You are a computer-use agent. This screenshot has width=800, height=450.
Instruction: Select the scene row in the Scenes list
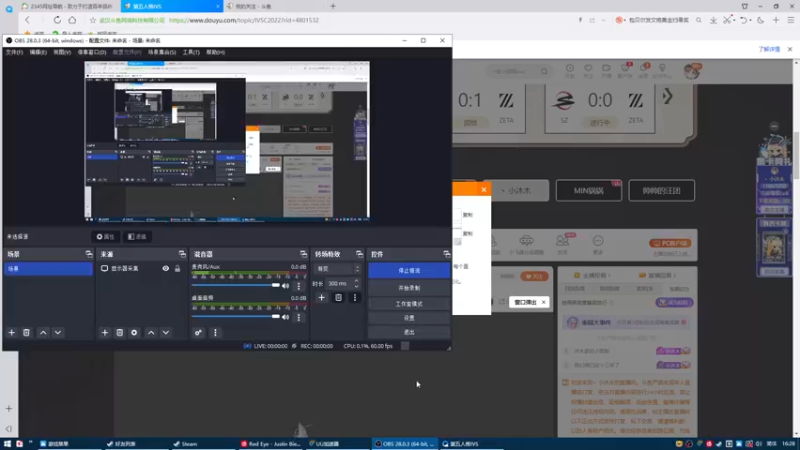(48, 268)
